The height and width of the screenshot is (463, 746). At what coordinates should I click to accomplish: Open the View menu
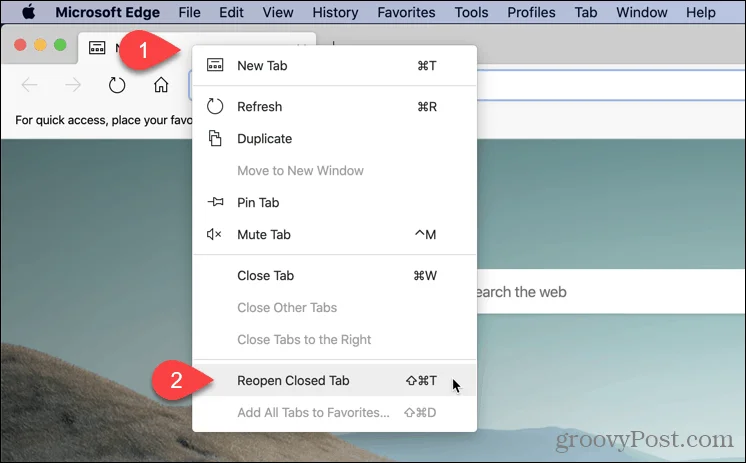[x=278, y=12]
